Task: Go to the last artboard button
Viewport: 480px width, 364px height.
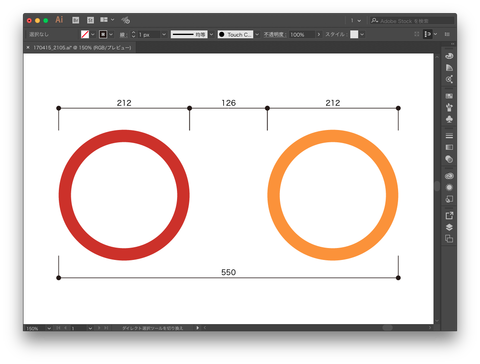Action: 106,328
